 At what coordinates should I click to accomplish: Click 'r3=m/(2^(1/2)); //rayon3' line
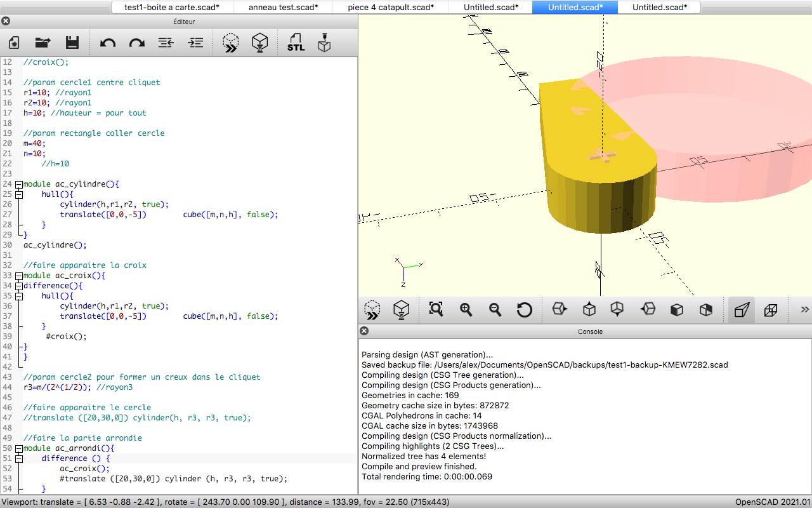[x=78, y=387]
